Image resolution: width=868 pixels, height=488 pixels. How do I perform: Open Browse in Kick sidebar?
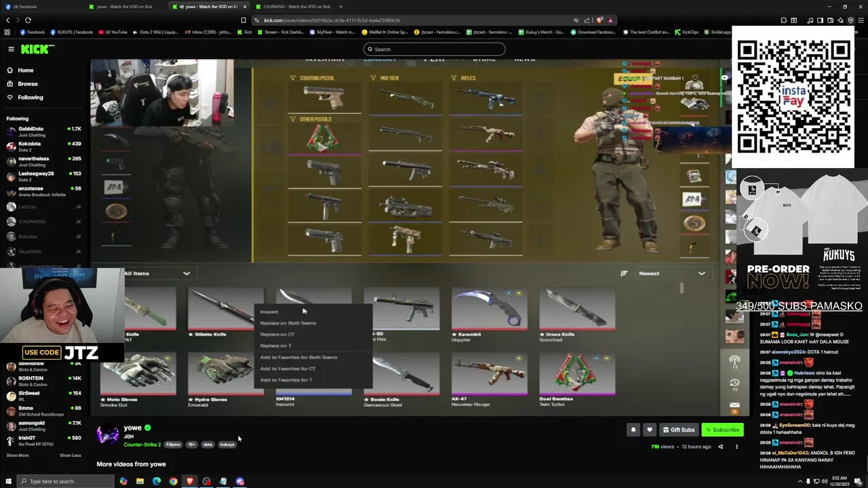(27, 84)
